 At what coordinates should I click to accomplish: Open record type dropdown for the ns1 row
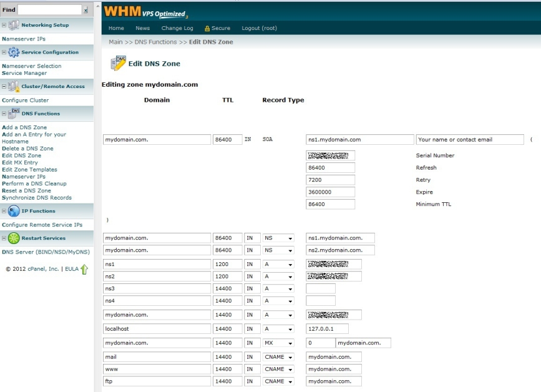[278, 264]
